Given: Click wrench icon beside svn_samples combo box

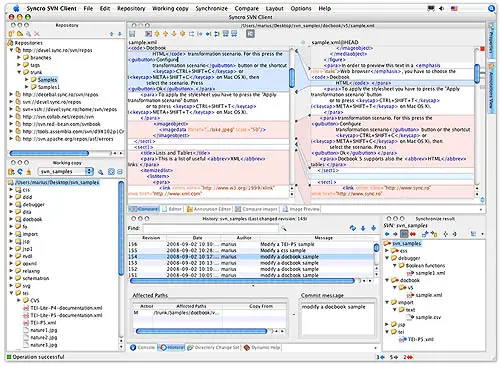Looking at the screenshot, I should click(x=100, y=172).
